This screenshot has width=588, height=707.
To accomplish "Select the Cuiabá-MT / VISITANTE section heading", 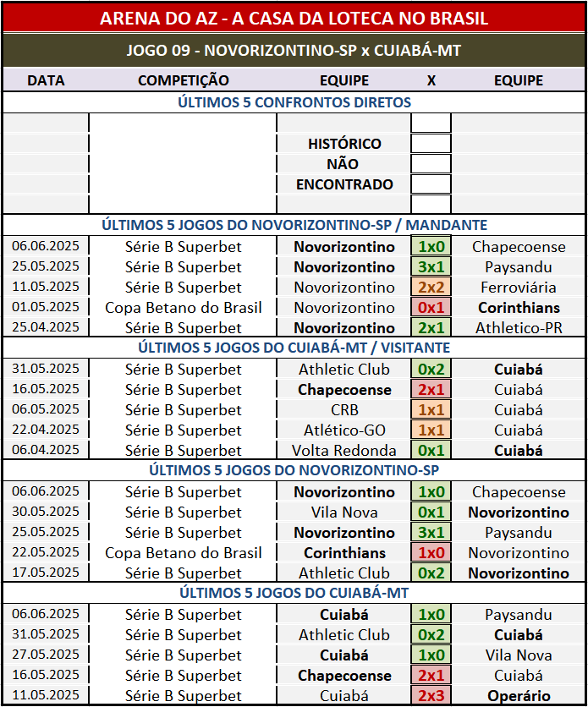I will pyautogui.click(x=294, y=348).
